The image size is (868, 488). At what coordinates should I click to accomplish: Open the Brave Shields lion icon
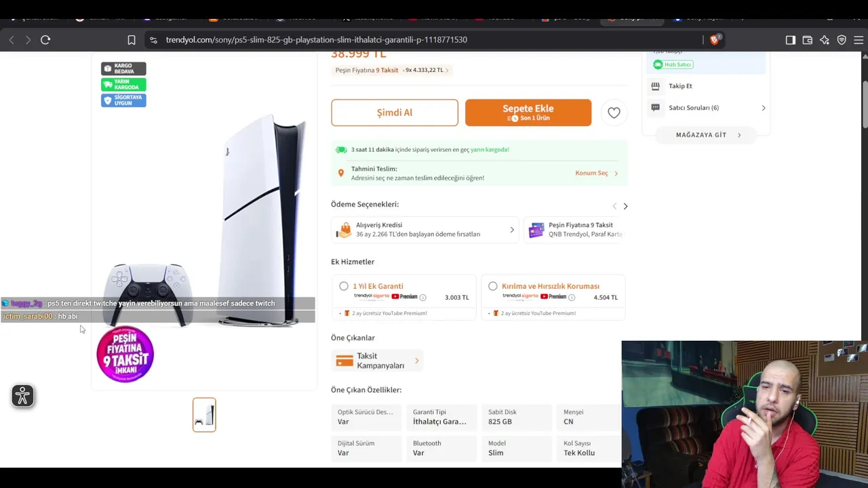[714, 40]
